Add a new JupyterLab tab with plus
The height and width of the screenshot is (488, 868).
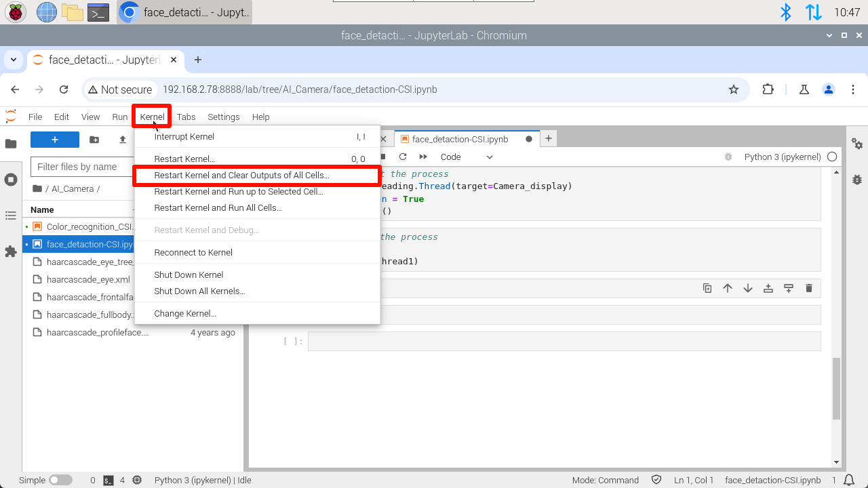tap(549, 139)
